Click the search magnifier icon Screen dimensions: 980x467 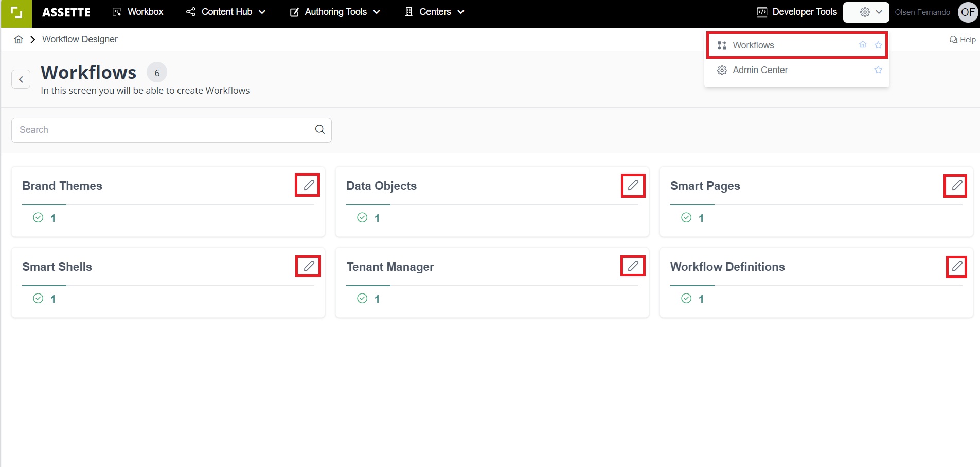319,129
